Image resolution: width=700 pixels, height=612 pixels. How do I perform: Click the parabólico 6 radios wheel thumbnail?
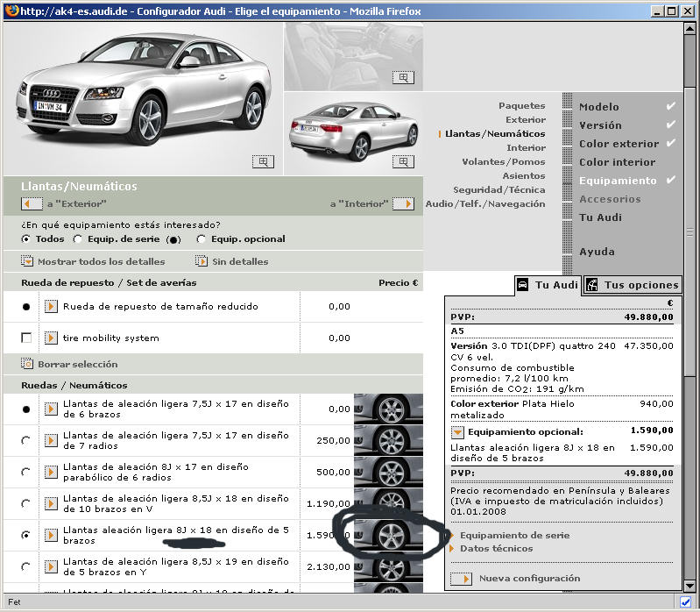388,472
